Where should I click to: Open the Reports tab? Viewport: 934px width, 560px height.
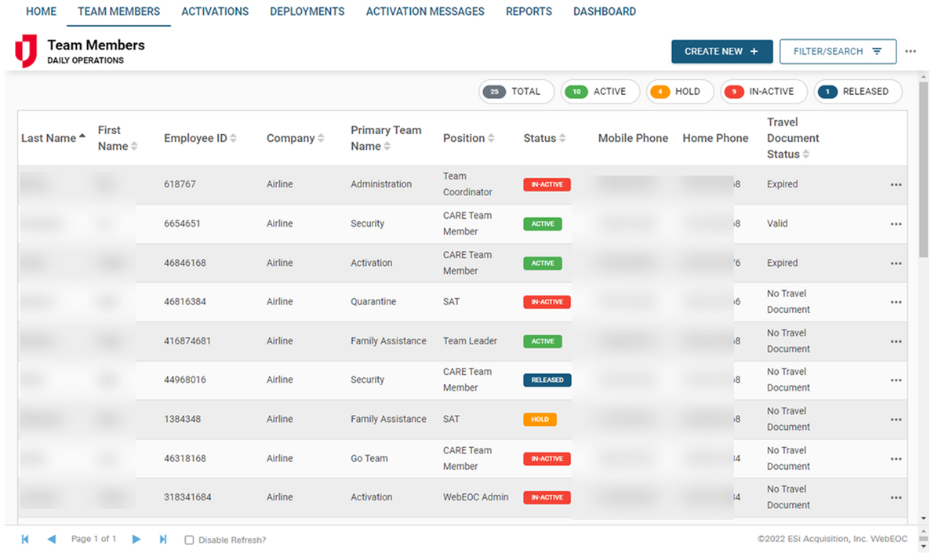529,12
